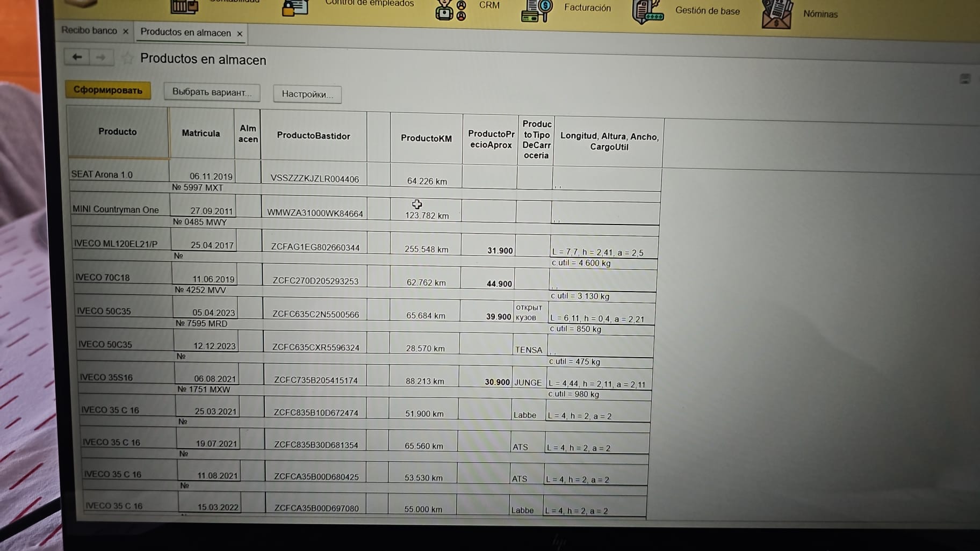Image resolution: width=980 pixels, height=551 pixels.
Task: Add page to favorites with star
Action: (127, 58)
